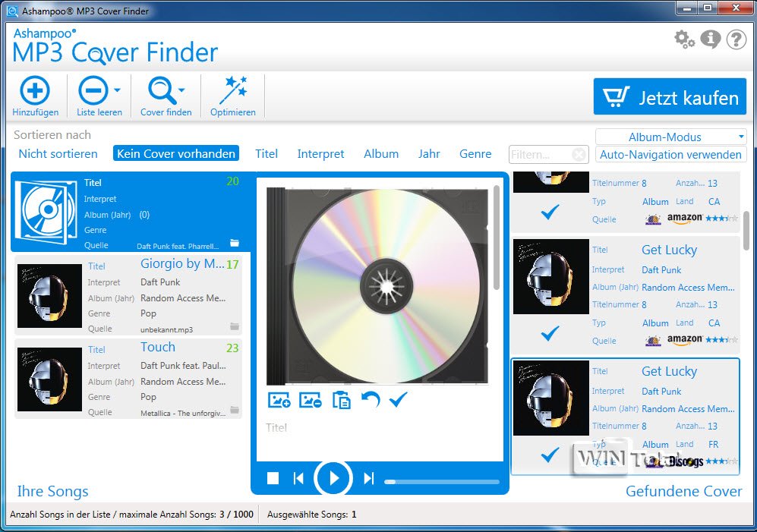Image resolution: width=757 pixels, height=532 pixels.
Task: Click the Hinzufügen add icon
Action: click(x=35, y=90)
